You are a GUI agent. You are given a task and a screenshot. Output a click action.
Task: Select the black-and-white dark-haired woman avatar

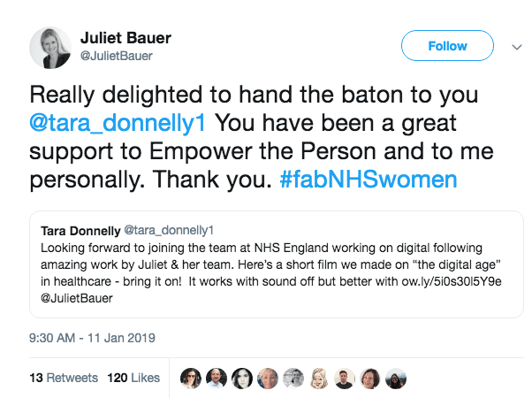coord(241,378)
